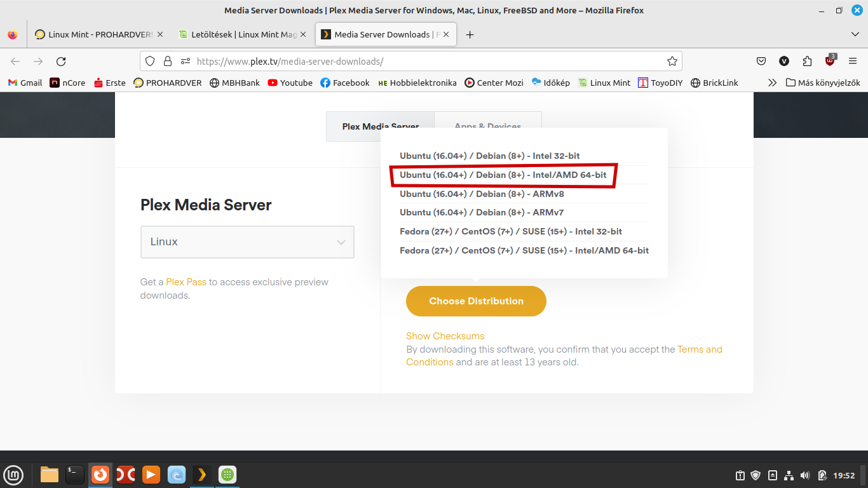868x488 pixels.
Task: Open the Erste bookmark
Action: 109,83
